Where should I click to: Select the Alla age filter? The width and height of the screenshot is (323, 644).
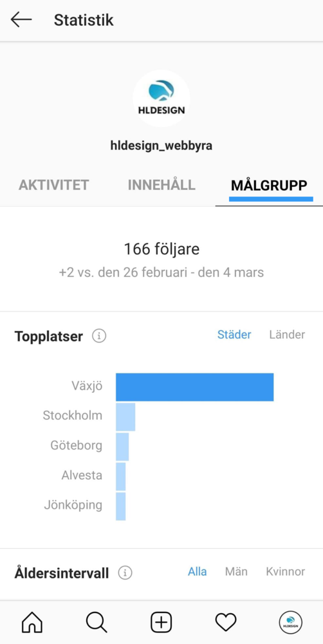tap(198, 571)
